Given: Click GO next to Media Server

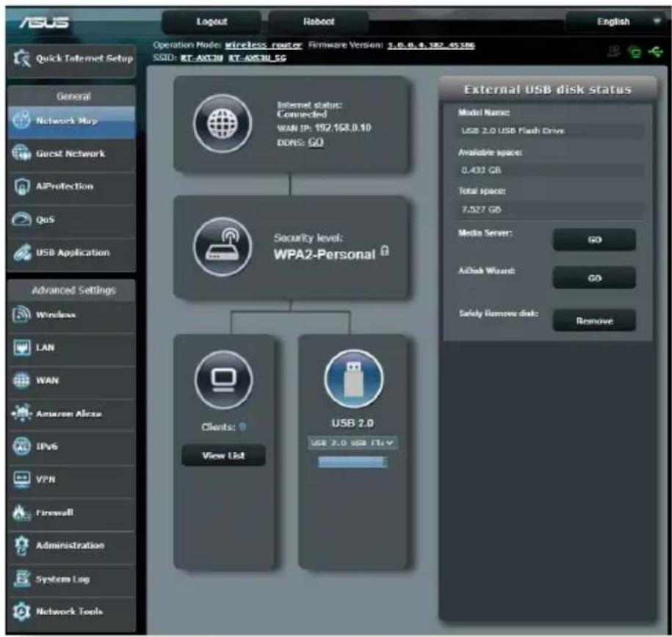Looking at the screenshot, I should pos(594,239).
